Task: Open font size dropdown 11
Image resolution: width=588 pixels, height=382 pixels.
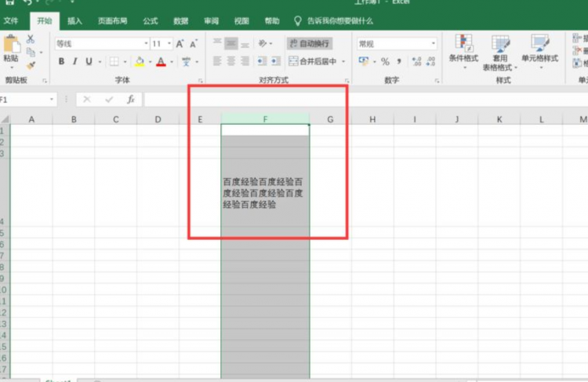Action: [x=169, y=43]
